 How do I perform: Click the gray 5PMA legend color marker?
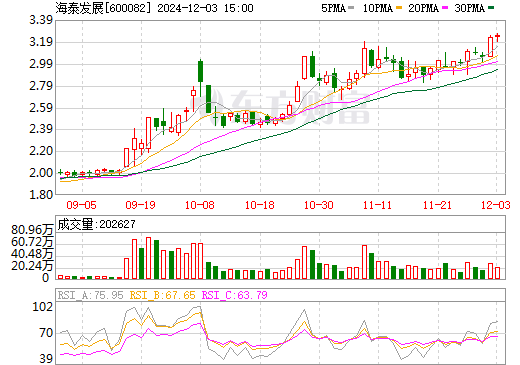pos(351,8)
